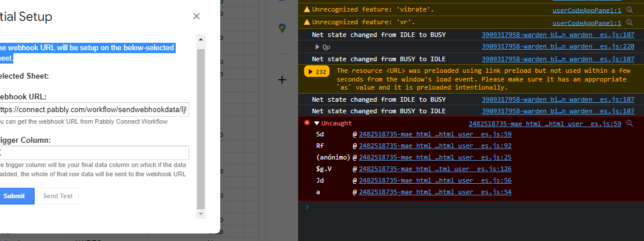Open the Jd stack frame es.js:56 link
The height and width of the screenshot is (241, 644).
coord(435,180)
